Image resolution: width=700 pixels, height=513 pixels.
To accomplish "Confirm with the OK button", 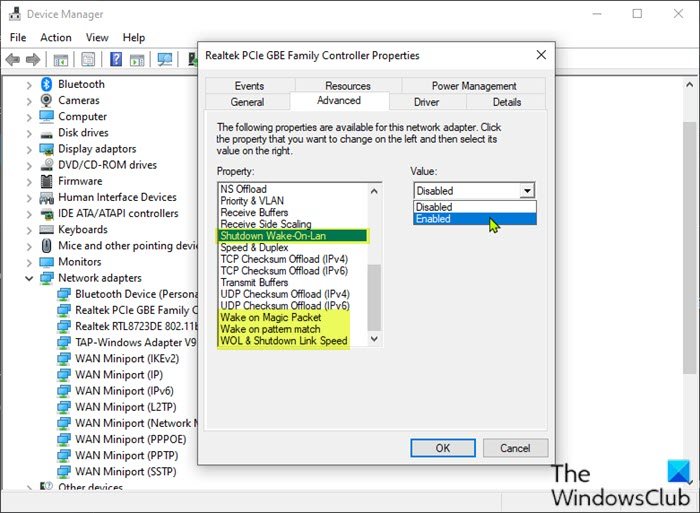I will tap(443, 448).
